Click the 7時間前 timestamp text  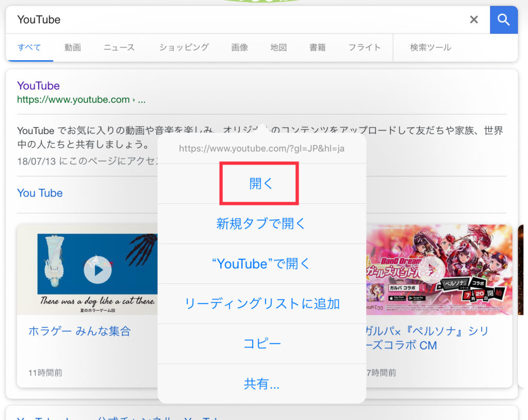click(382, 373)
